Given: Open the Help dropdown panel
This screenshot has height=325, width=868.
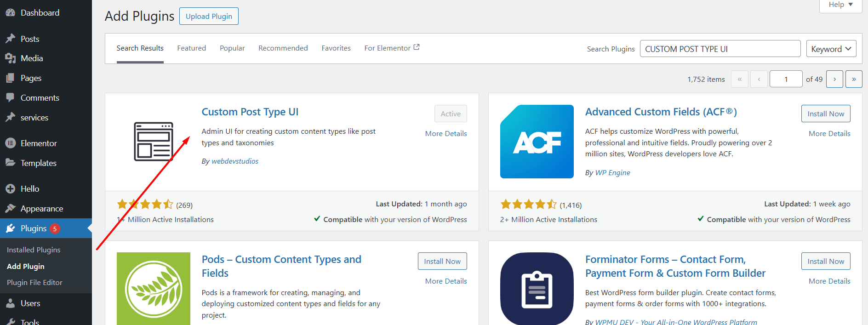Looking at the screenshot, I should [x=840, y=5].
